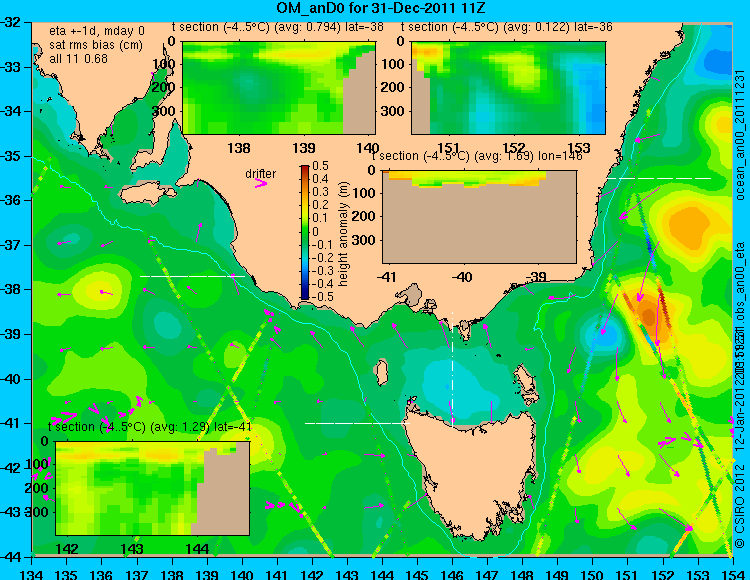Image resolution: width=750 pixels, height=580 pixels.
Task: Select the -35 latitude axis label
Action: [13, 156]
